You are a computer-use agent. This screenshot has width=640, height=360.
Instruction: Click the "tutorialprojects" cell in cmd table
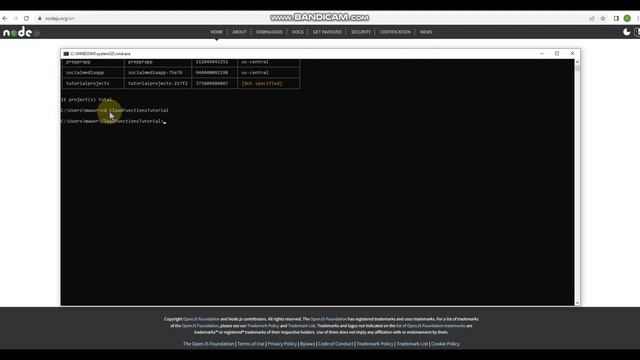coord(88,83)
